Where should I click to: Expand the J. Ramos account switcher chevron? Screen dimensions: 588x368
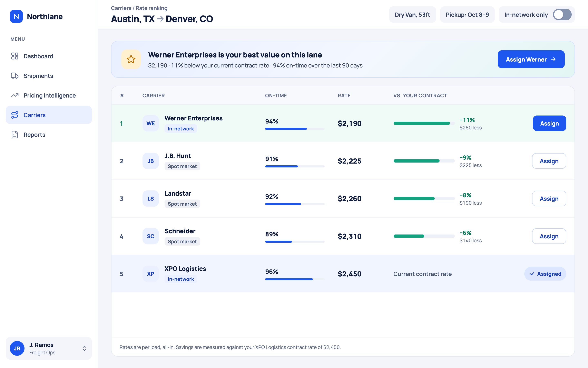[84, 348]
